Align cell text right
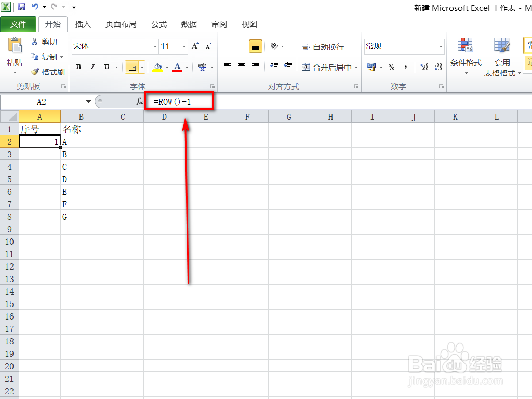The width and height of the screenshot is (532, 399). (x=256, y=66)
